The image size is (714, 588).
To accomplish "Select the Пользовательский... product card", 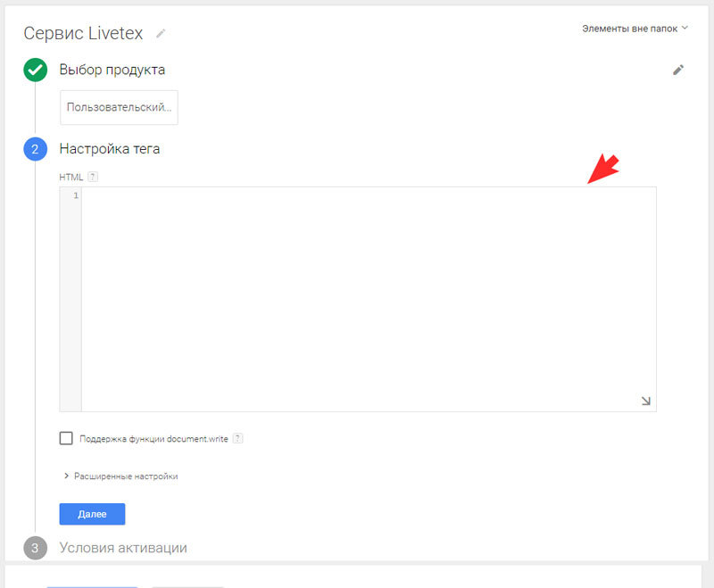I will coord(119,107).
